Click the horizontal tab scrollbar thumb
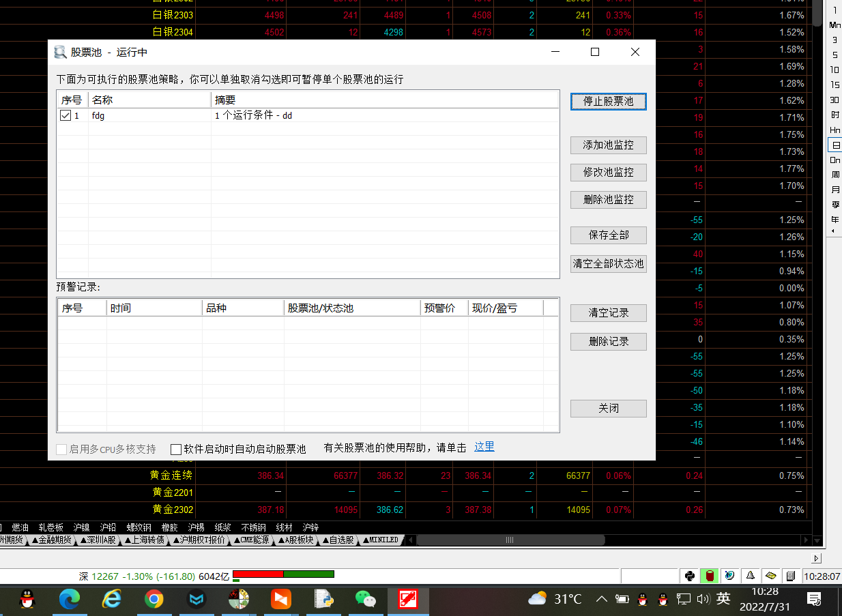Screen dimensions: 842x616 click(510, 540)
